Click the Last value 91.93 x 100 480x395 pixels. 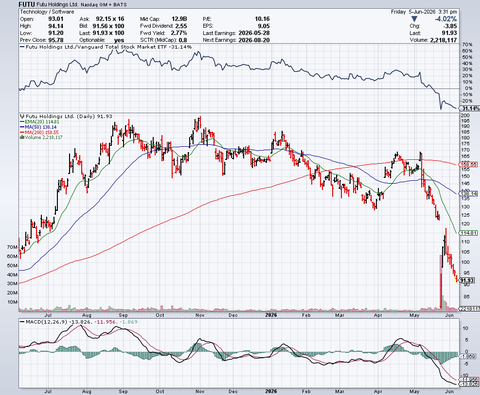(x=108, y=33)
